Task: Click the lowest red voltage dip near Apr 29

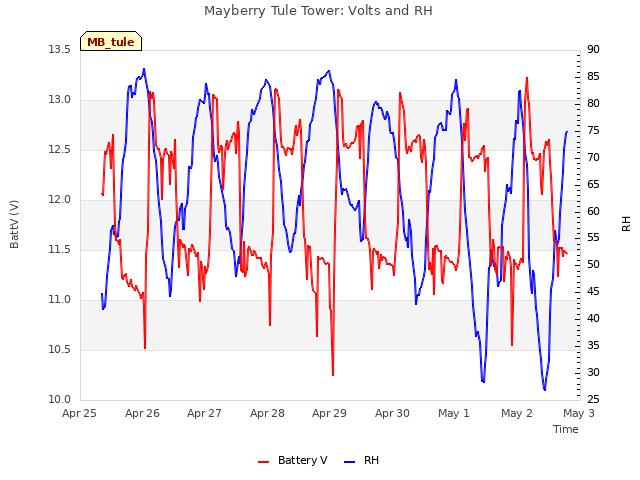Action: pos(333,374)
